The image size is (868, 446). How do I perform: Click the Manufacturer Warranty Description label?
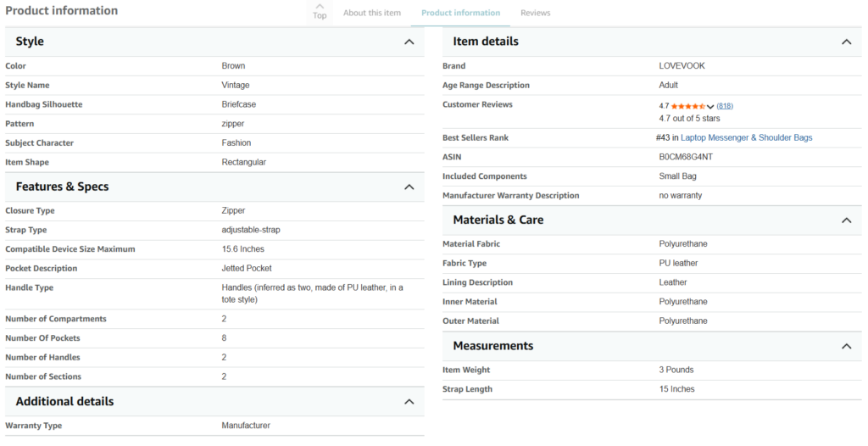[510, 196]
